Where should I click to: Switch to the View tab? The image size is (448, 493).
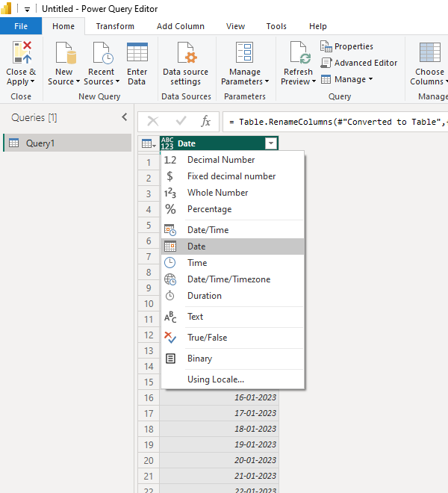coord(235,26)
